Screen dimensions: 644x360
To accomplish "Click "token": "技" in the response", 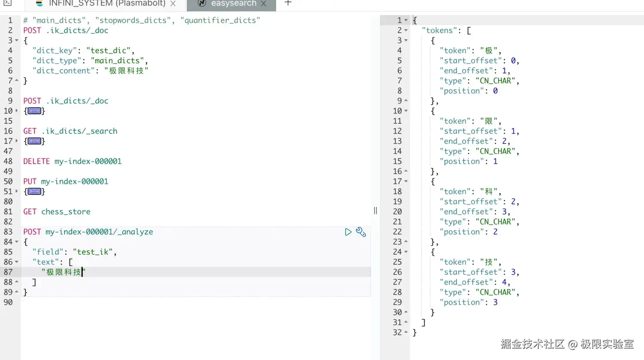I will pos(471,262).
